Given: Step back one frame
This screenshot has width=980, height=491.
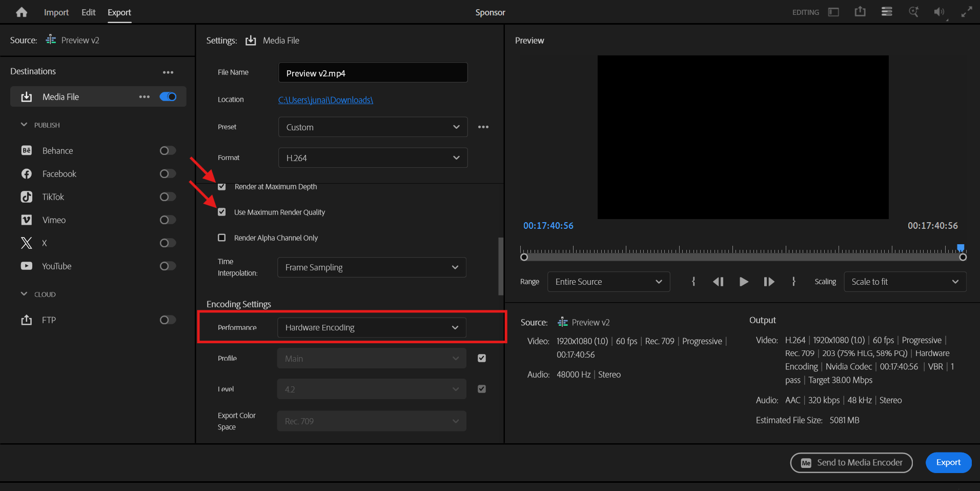Looking at the screenshot, I should 718,282.
